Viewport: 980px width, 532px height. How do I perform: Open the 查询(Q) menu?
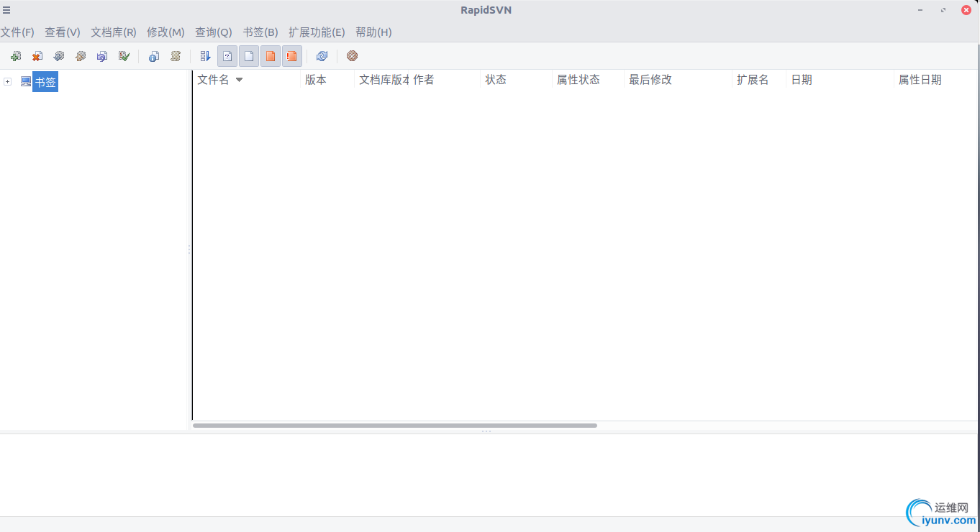(x=214, y=32)
